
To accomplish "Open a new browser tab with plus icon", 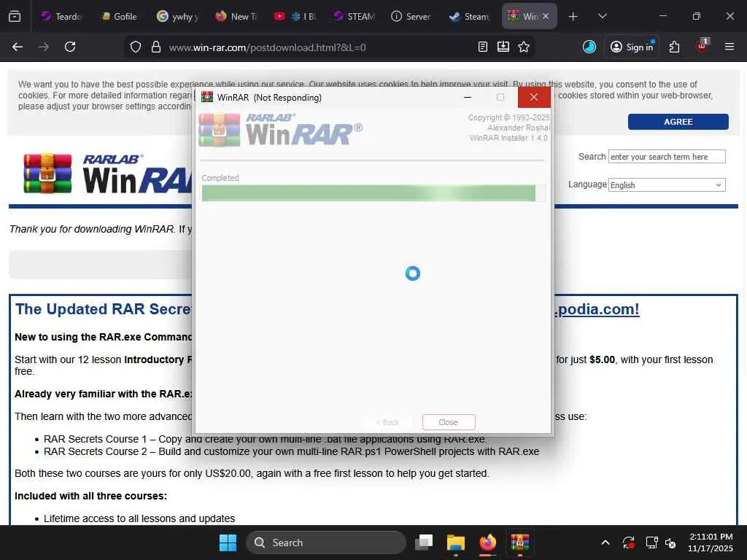I will [x=573, y=17].
